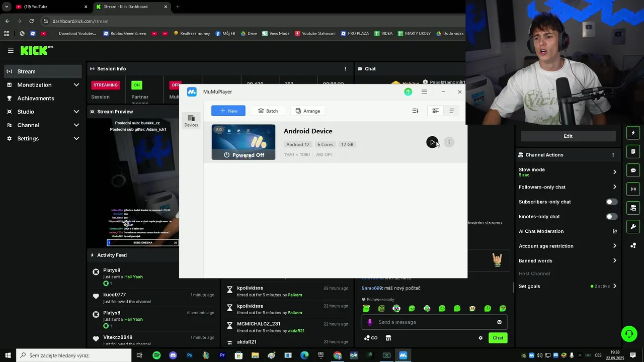Click the Windows search box
This screenshot has height=362, width=644.
point(74,355)
